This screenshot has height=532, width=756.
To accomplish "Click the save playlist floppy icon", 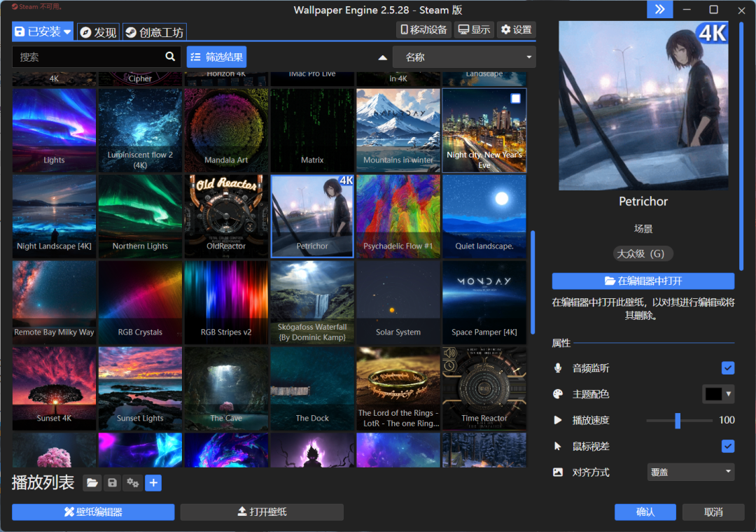I will pos(112,483).
